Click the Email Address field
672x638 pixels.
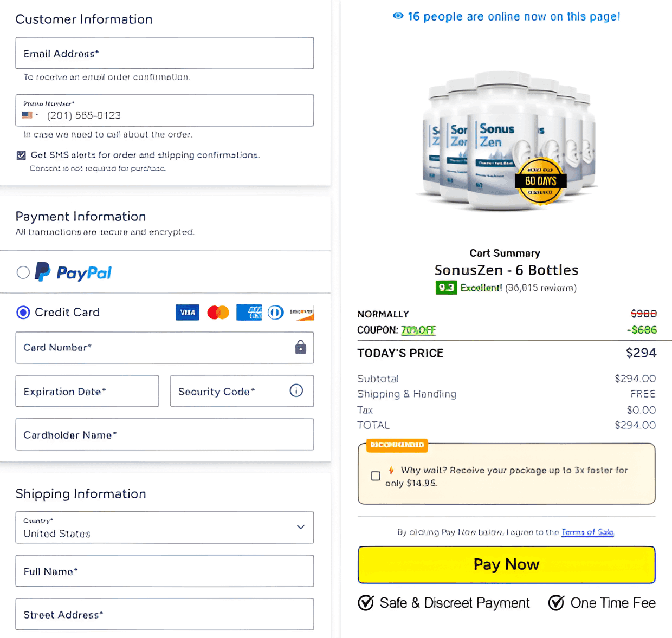click(165, 53)
